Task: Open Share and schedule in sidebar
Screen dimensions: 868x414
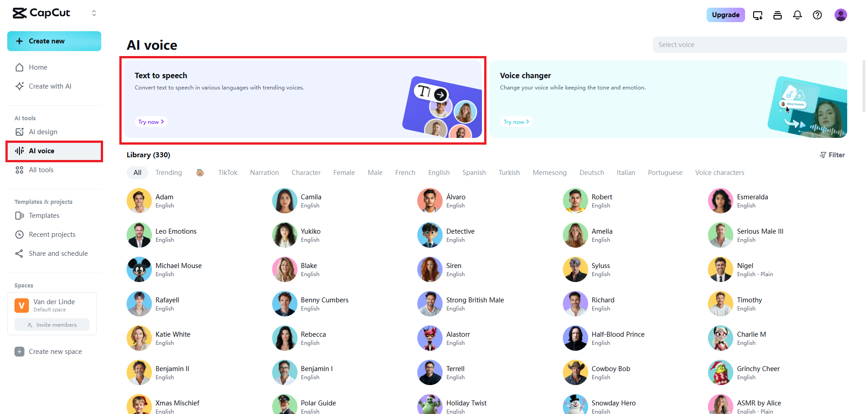Action: 54,254
